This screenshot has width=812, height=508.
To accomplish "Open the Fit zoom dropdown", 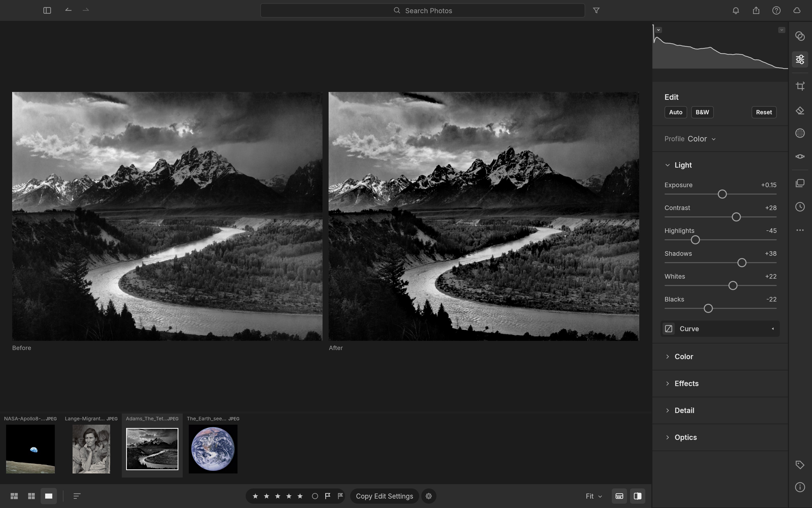I will pyautogui.click(x=594, y=496).
